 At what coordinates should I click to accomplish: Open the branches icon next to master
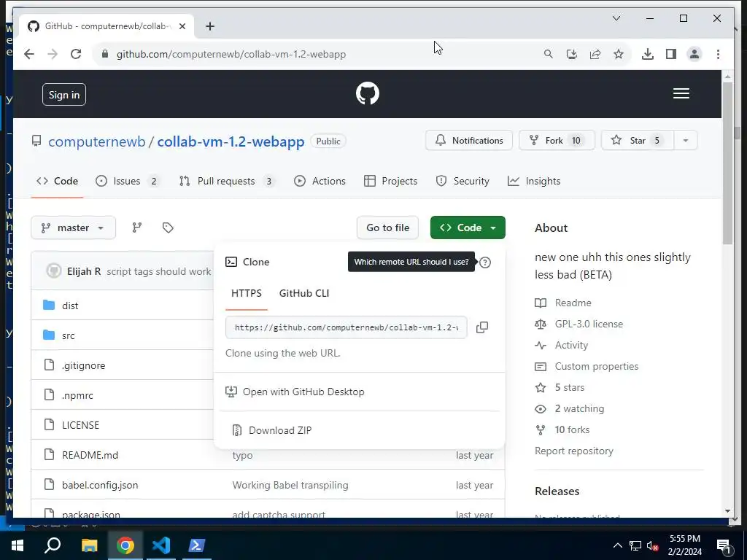(x=136, y=227)
